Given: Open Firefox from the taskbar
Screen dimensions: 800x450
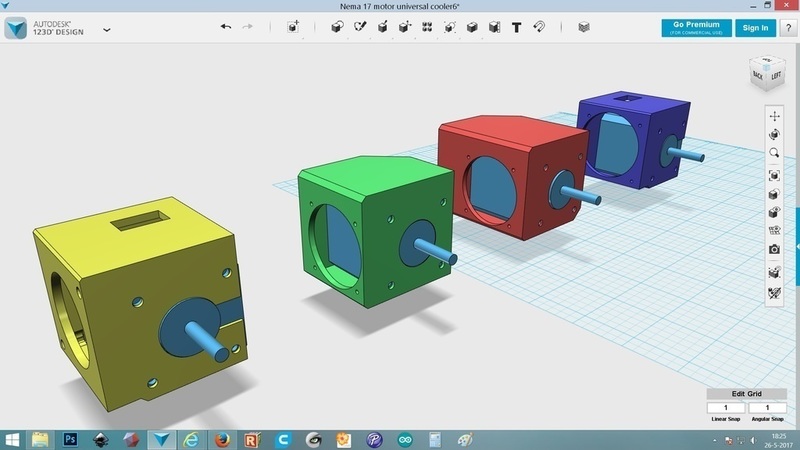Looking at the screenshot, I should point(222,440).
